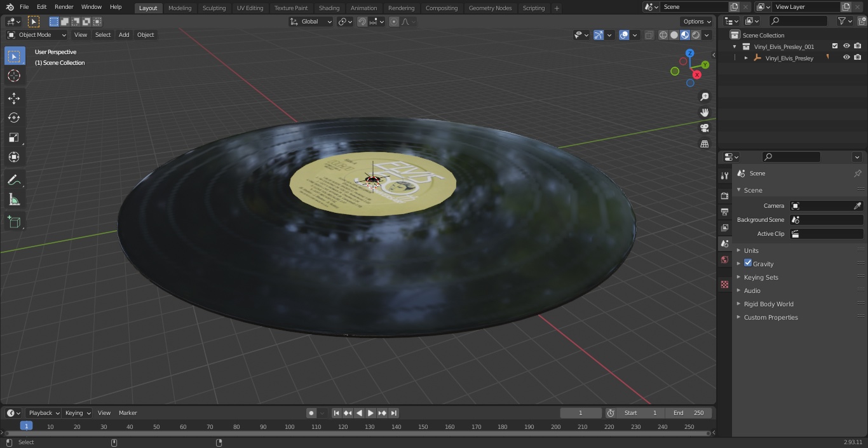Open the pivot point dropdown
Image resolution: width=868 pixels, height=448 pixels.
pos(345,22)
